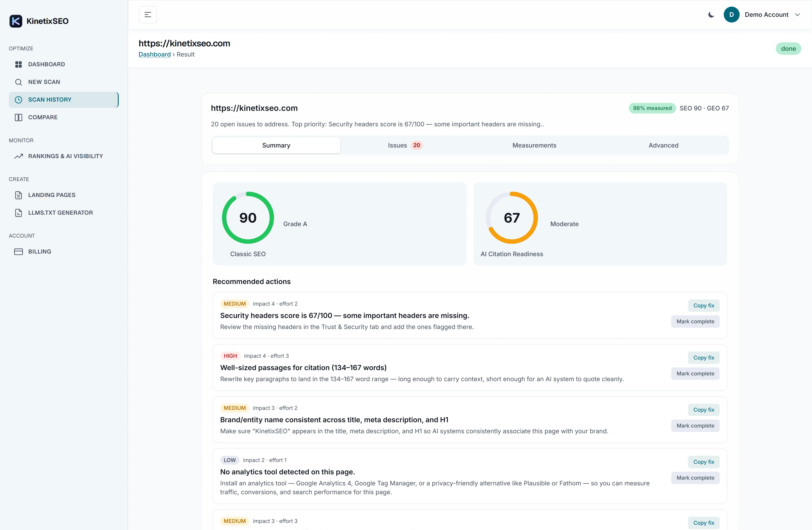Switch to the Advanced tab
The image size is (812, 530).
(x=663, y=146)
